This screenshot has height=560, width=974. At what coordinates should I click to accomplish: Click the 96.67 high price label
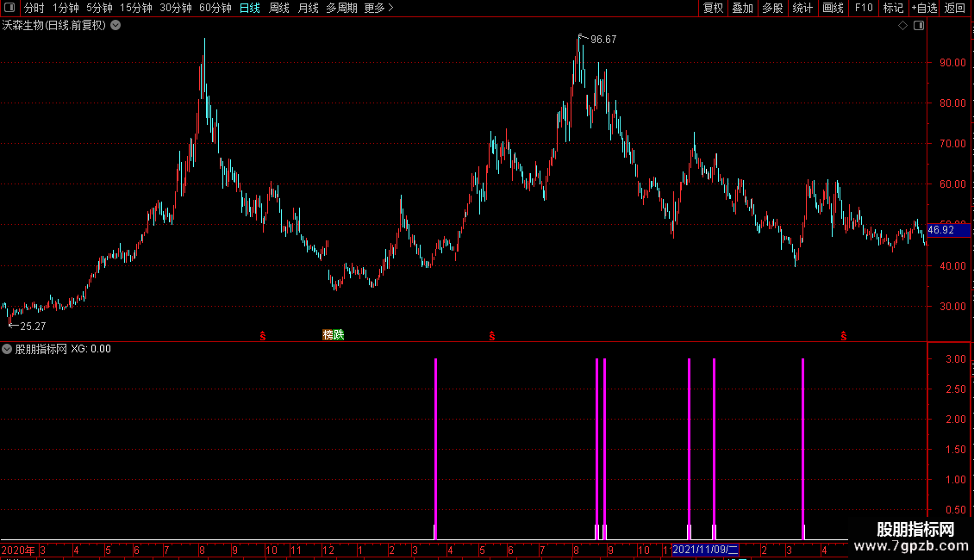(x=603, y=40)
